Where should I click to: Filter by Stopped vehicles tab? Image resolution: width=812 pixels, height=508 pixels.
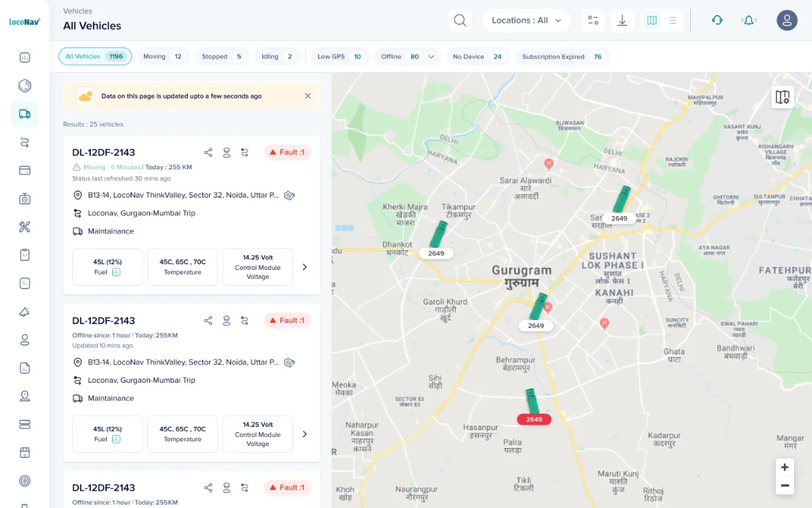222,56
